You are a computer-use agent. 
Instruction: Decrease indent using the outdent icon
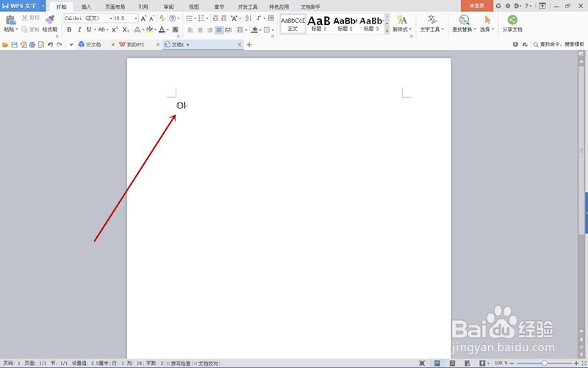click(x=215, y=18)
